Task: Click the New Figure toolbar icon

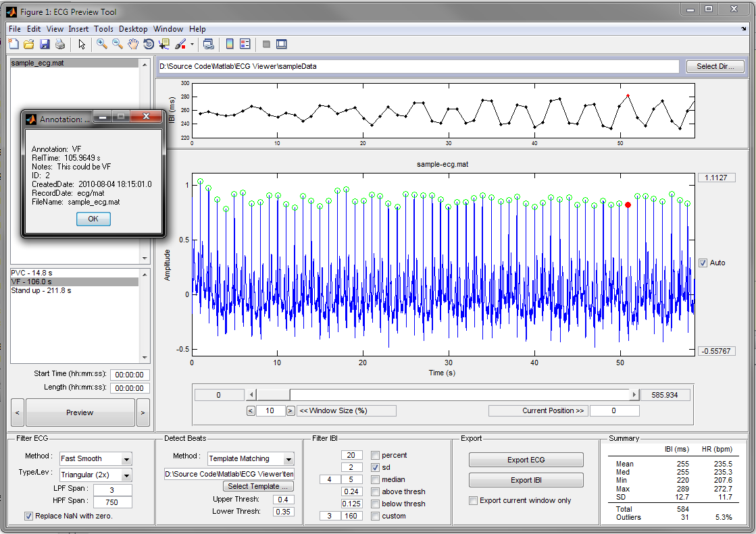Action: [14, 45]
